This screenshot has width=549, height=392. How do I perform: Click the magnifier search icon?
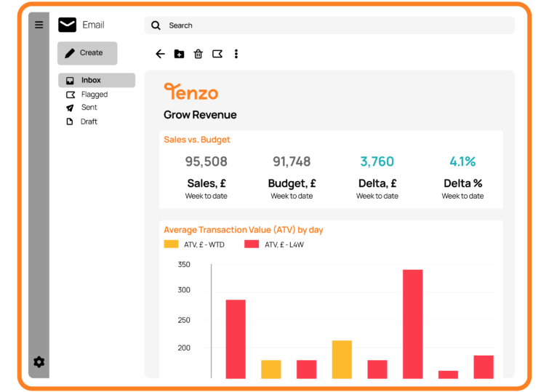click(x=156, y=25)
